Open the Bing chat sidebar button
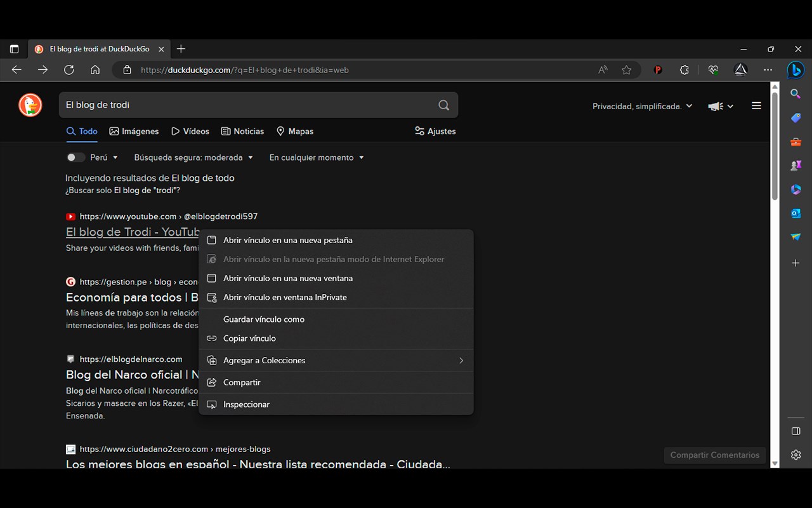Viewport: 812px width, 508px height. [x=796, y=70]
